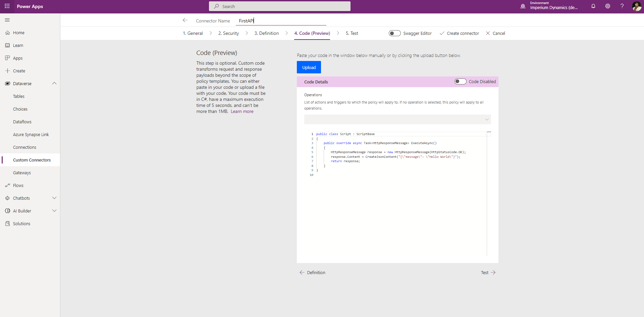Open settings gear icon
The width and height of the screenshot is (644, 317).
607,6
